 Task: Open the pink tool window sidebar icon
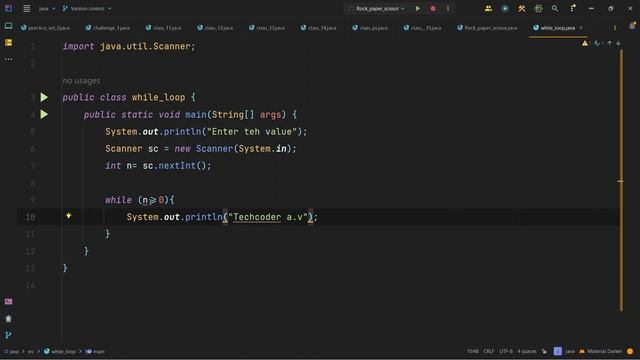tap(8, 301)
